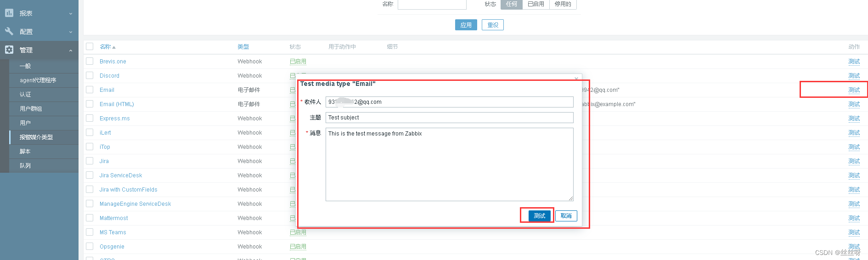Close the Test media type dialog
Screen dimensions: 868x260
point(576,79)
